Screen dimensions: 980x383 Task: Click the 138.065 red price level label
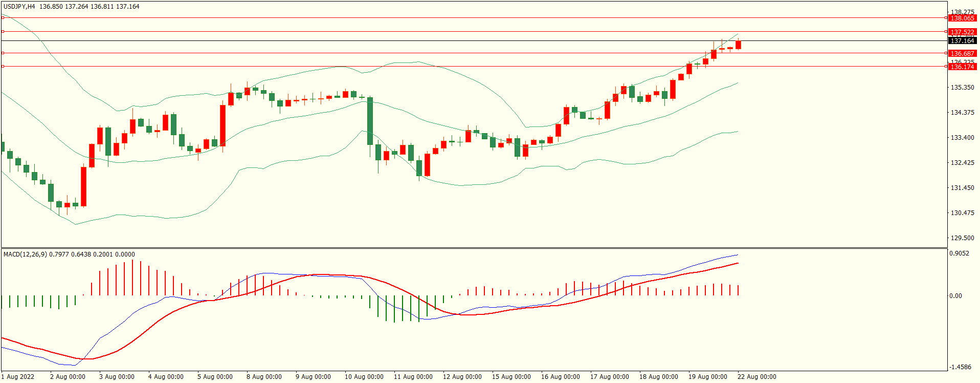962,18
